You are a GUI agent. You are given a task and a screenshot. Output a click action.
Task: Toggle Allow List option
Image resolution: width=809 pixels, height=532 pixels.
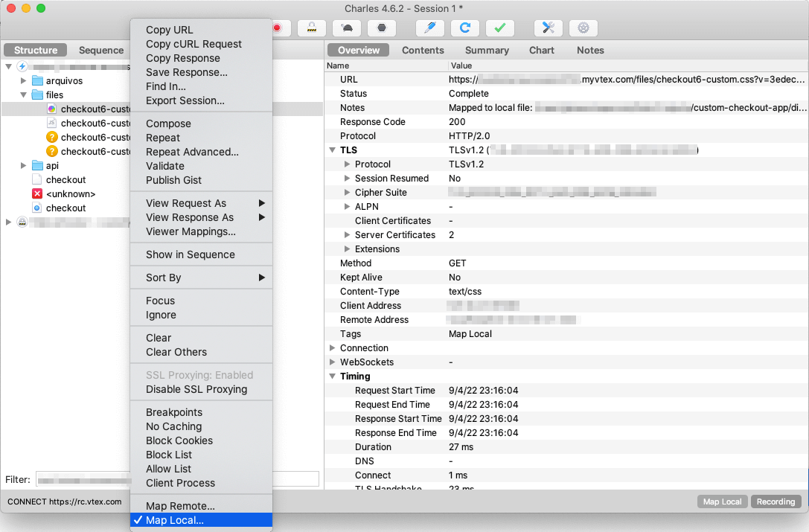point(201,469)
